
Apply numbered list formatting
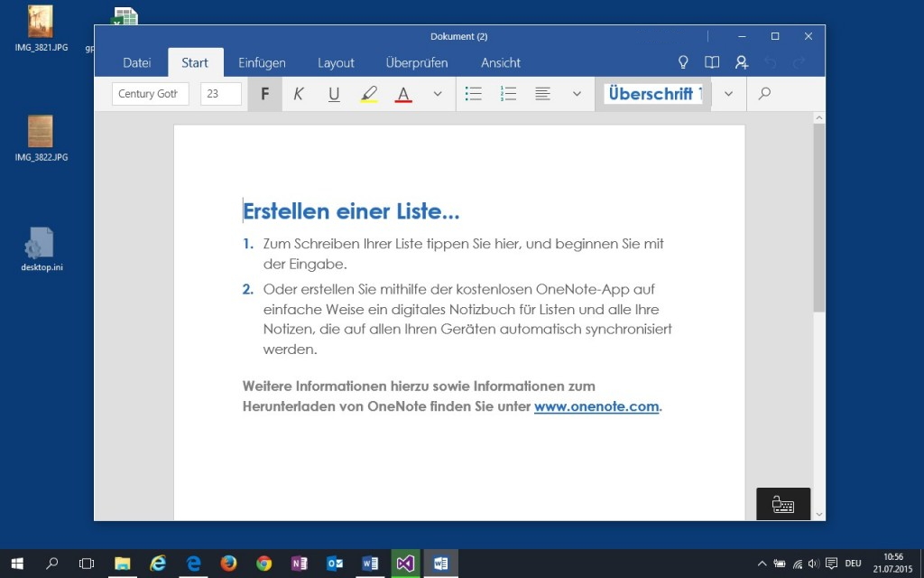click(x=508, y=93)
